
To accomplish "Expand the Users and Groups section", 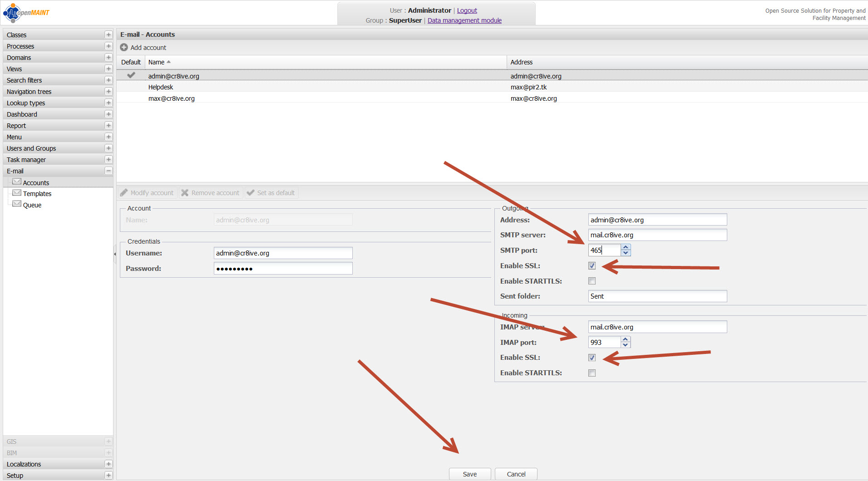I will click(108, 148).
